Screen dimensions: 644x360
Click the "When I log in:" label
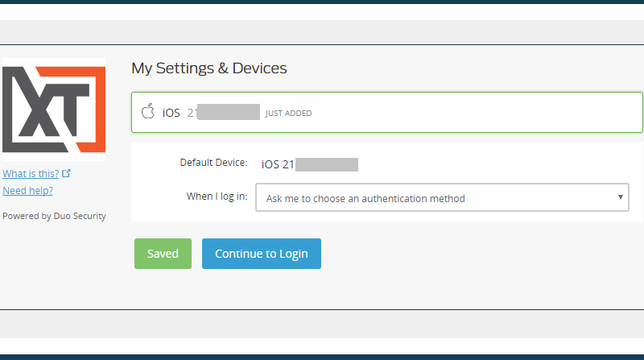[x=217, y=197]
